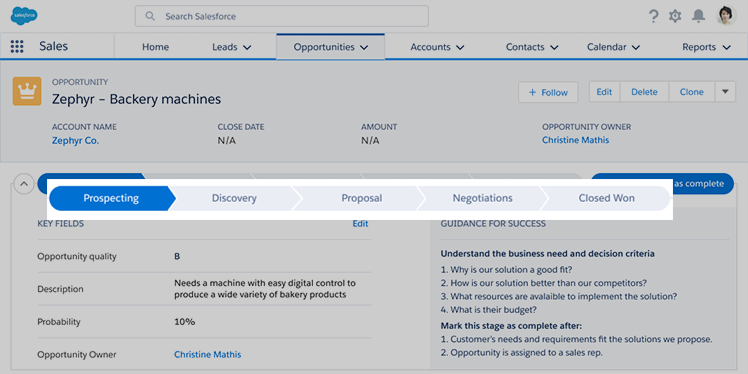Click the Clone button
This screenshot has height=374, width=748.
tap(691, 92)
